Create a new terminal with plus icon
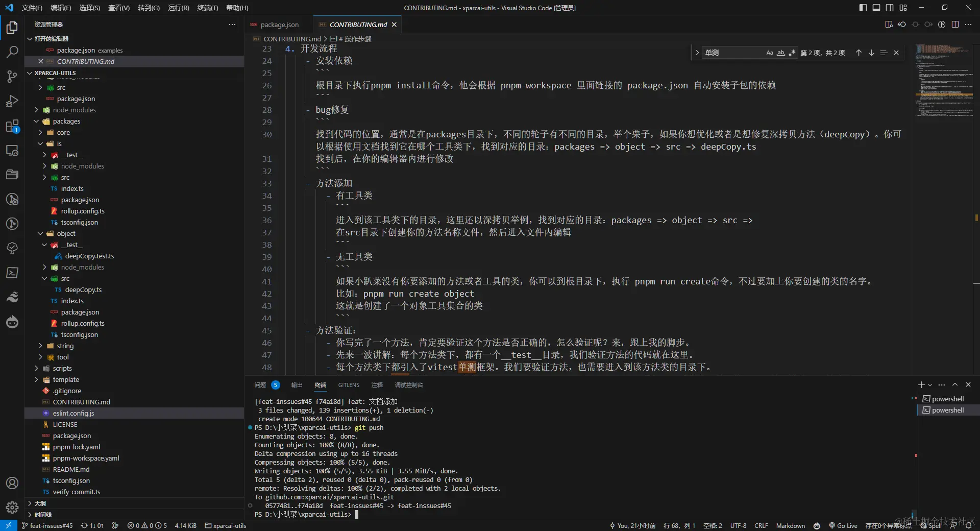The width and height of the screenshot is (980, 531). [921, 384]
